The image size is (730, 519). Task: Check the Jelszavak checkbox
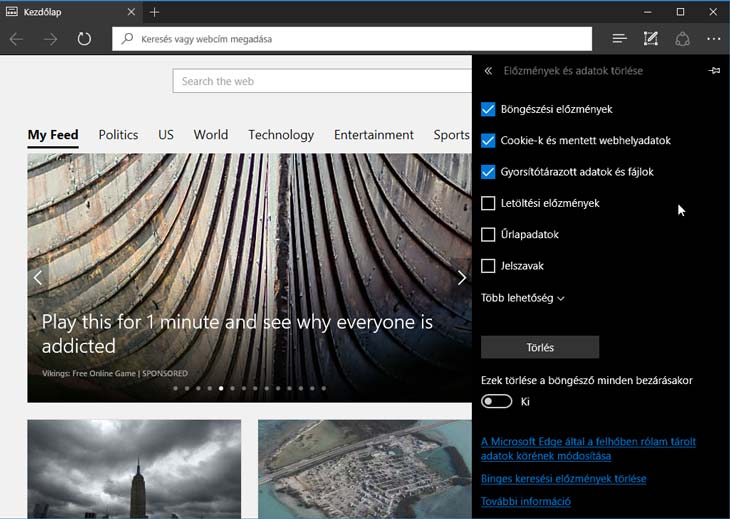click(x=488, y=266)
